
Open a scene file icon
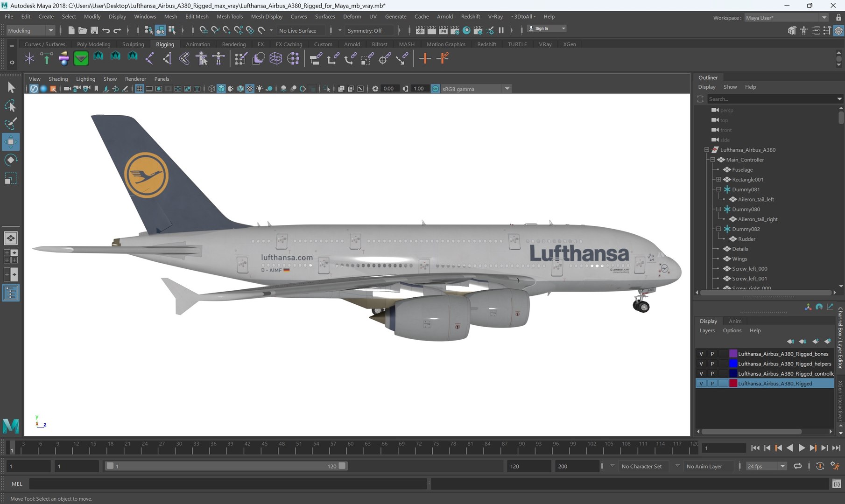pos(83,30)
